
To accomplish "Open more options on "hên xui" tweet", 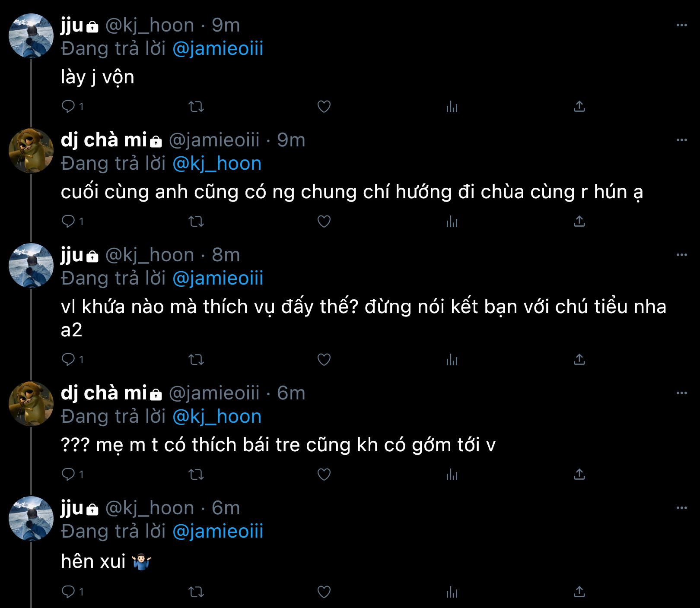I will pyautogui.click(x=681, y=508).
